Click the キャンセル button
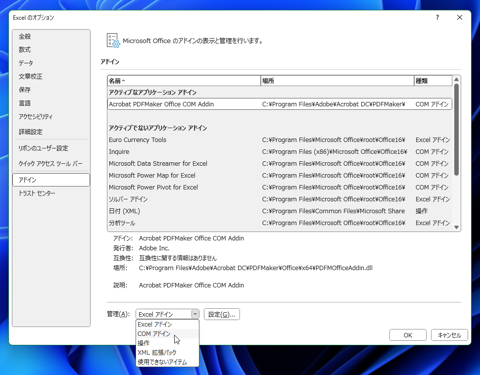480x375 pixels. 449,335
